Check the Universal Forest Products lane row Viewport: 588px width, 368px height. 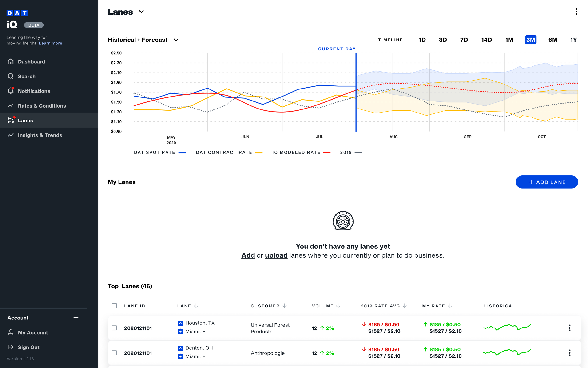click(114, 328)
